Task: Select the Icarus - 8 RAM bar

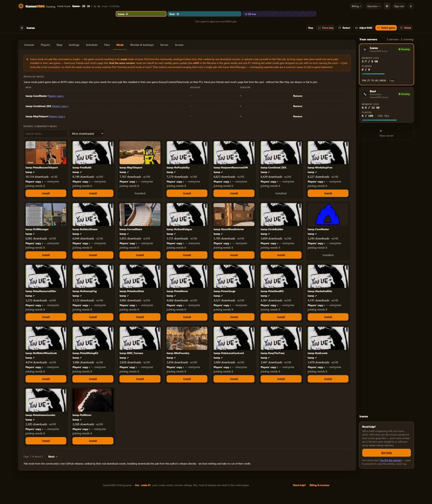Action: [x=141, y=14]
